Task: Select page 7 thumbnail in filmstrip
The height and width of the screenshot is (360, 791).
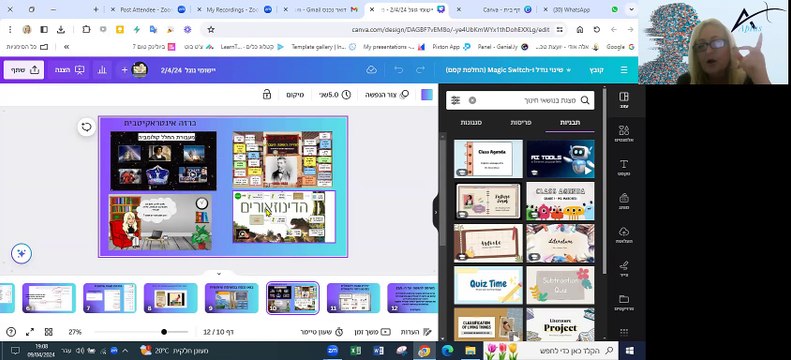Action: tap(109, 298)
